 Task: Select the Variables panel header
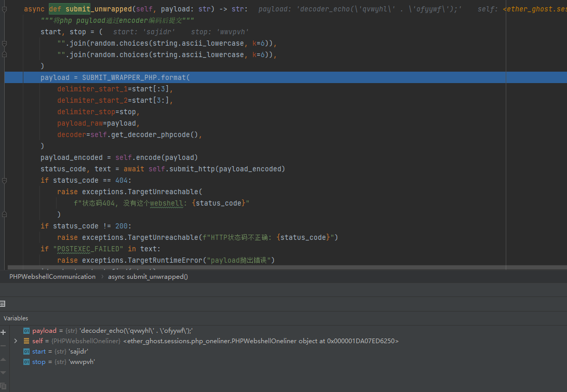pos(16,318)
